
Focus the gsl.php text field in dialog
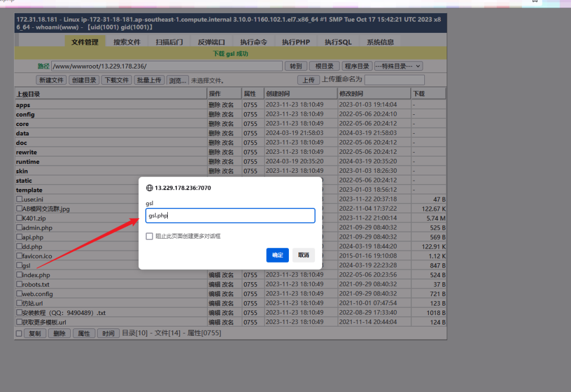[230, 216]
